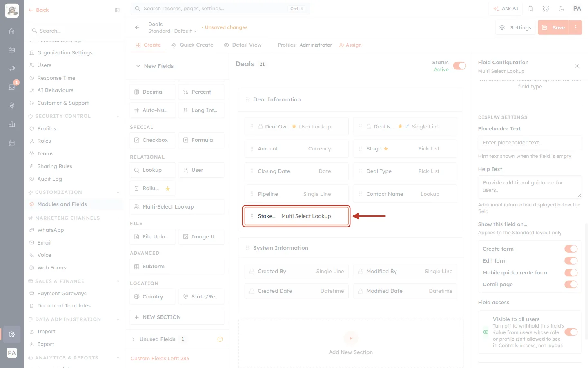Open the Standard Default layout dropdown
Viewport: 588px width, 368px height.
172,31
